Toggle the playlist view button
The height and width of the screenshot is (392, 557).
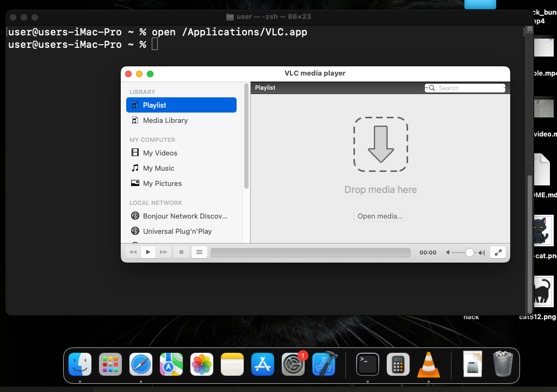point(199,252)
